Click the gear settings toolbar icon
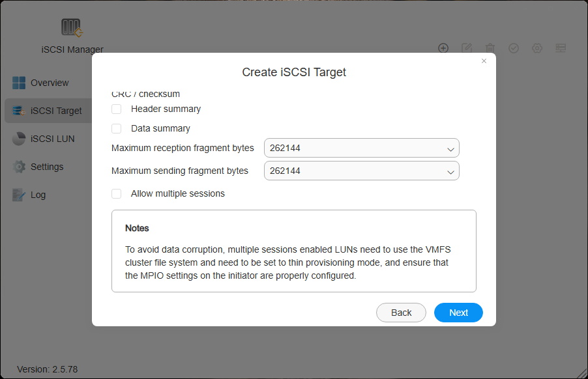Image resolution: width=588 pixels, height=379 pixels. [x=537, y=48]
